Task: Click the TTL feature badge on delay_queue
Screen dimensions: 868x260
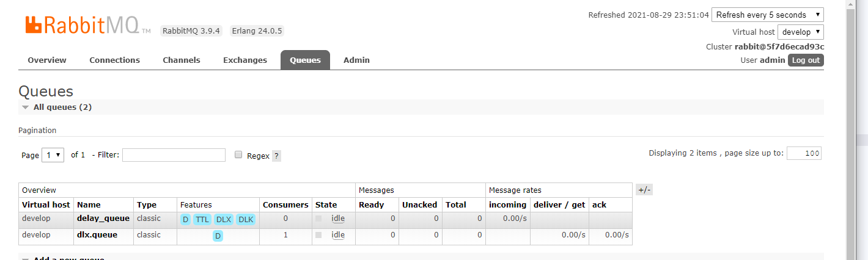Action: [202, 220]
